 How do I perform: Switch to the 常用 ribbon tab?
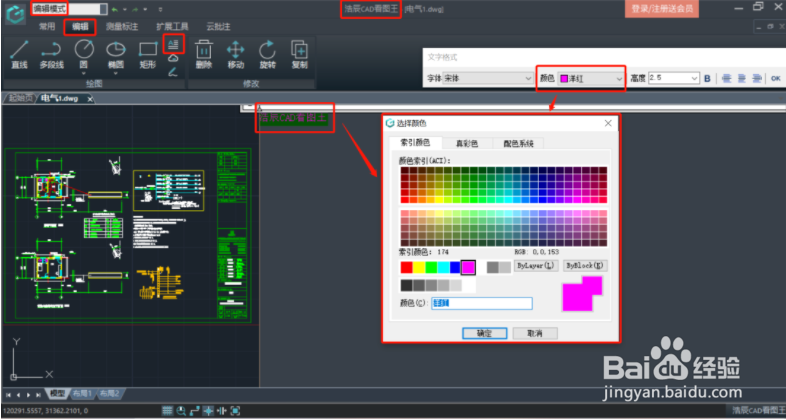pyautogui.click(x=47, y=27)
